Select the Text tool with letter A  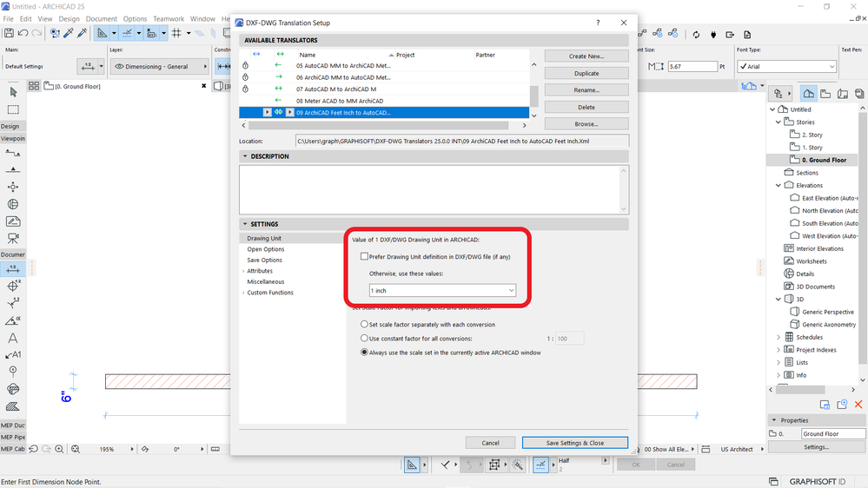[13, 338]
